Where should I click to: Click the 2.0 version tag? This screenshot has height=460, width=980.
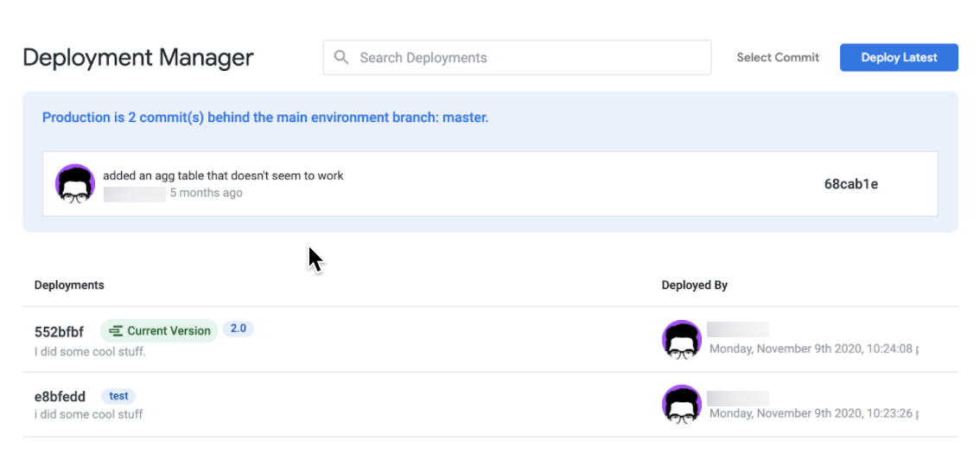[238, 329]
